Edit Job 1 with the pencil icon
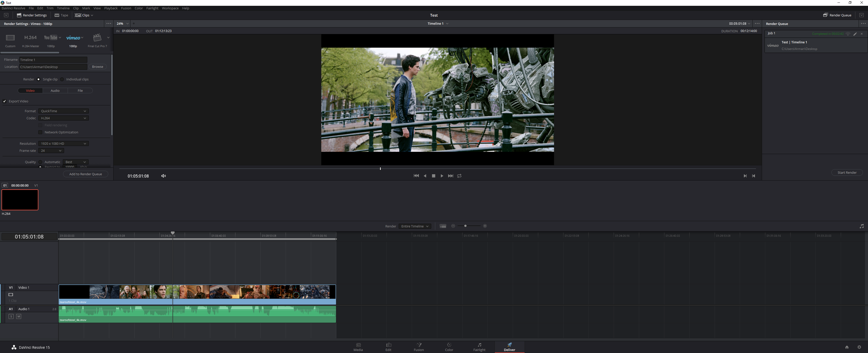Screen dimensions: 868x353 coord(855,34)
